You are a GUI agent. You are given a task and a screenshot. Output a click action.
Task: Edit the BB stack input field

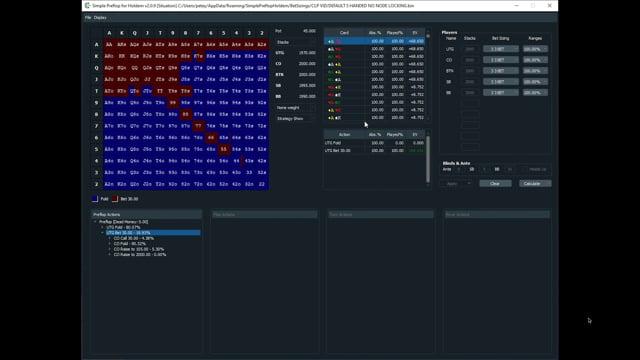tap(470, 93)
